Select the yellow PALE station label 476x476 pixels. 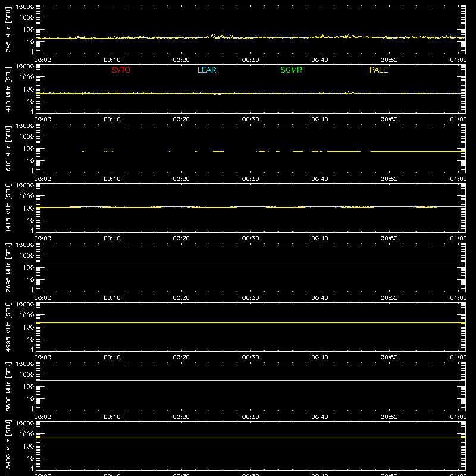pos(378,70)
